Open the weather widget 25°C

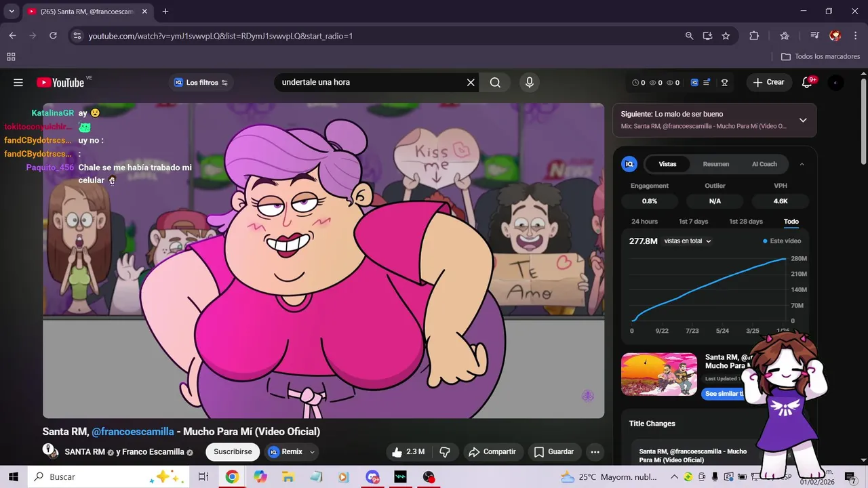[609, 477]
